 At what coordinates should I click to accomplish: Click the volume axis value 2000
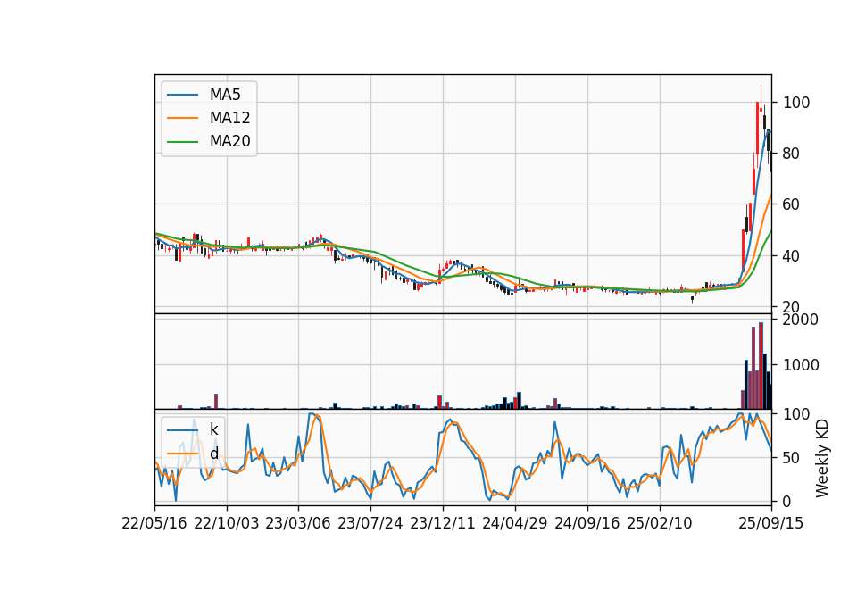[x=801, y=320]
